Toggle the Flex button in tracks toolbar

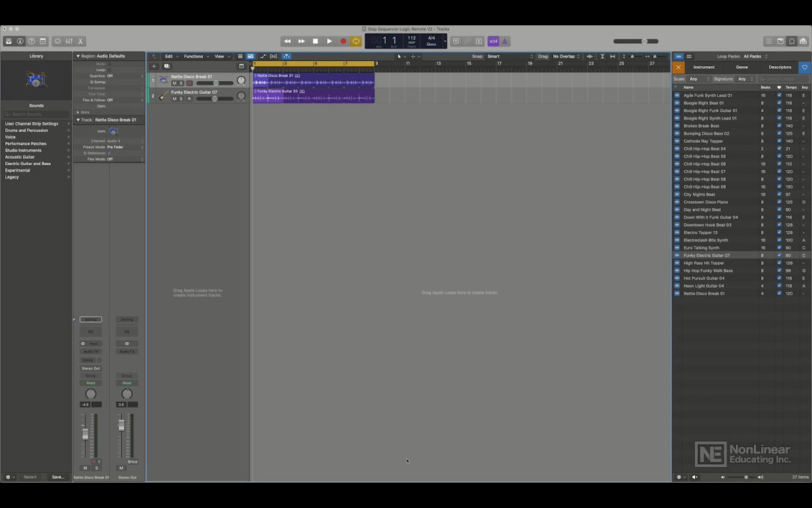(273, 57)
